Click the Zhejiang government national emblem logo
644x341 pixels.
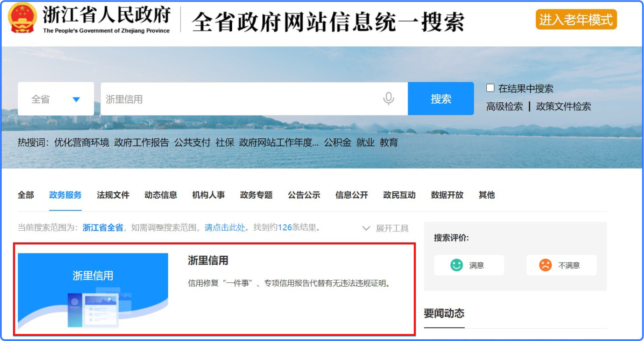tap(22, 18)
